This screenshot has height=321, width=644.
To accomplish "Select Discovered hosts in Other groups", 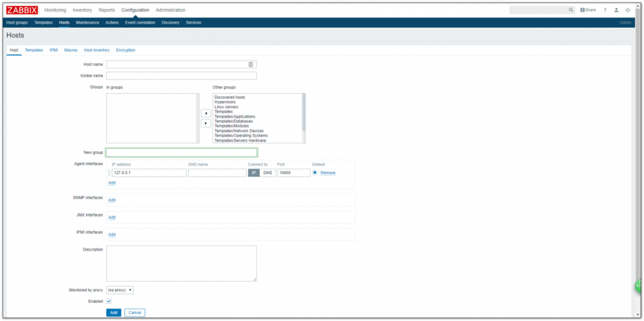I will click(230, 97).
